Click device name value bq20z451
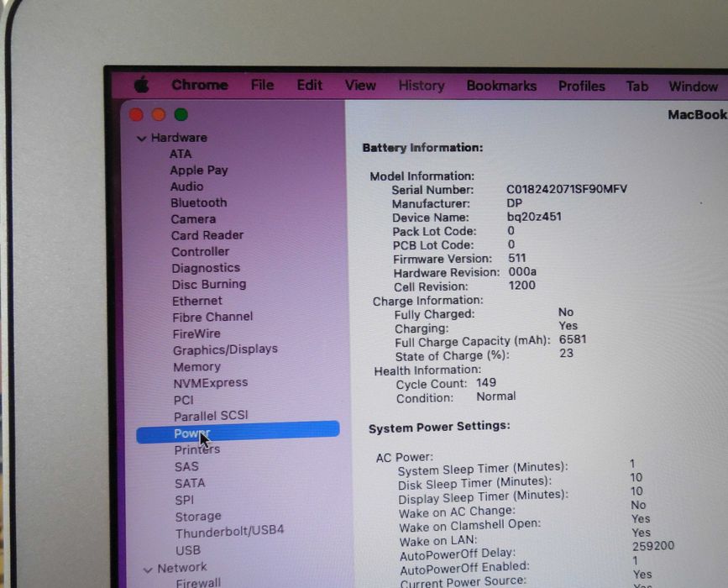Viewport: 728px width, 588px height. 534,217
